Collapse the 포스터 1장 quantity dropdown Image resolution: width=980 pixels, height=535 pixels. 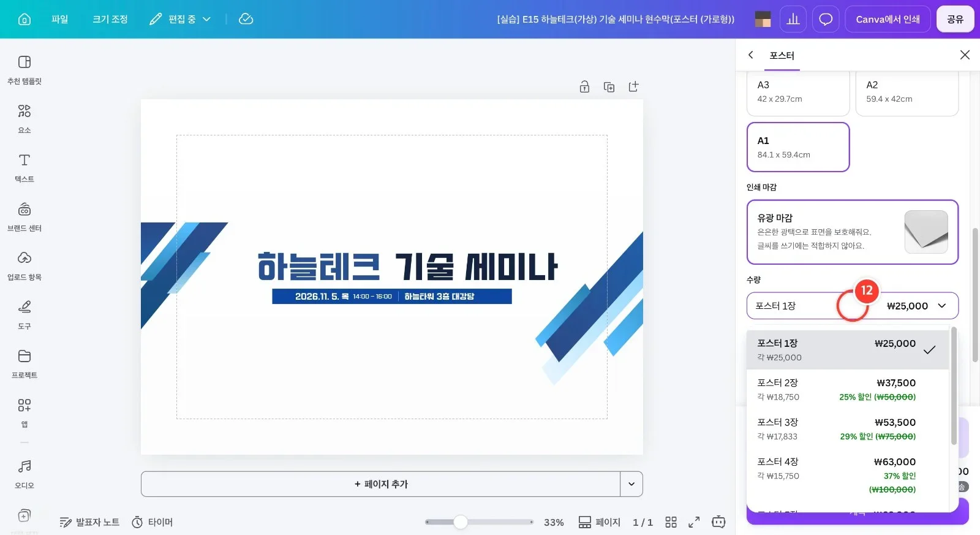[x=853, y=306]
